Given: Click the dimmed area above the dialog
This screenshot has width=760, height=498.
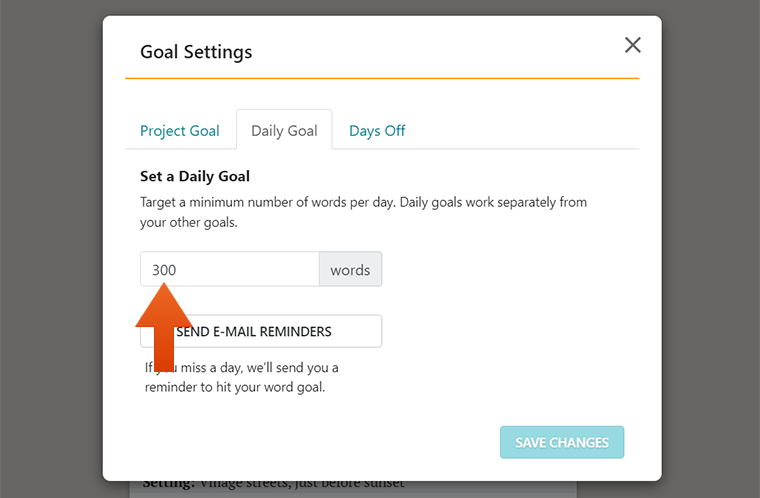Looking at the screenshot, I should [x=382, y=7].
